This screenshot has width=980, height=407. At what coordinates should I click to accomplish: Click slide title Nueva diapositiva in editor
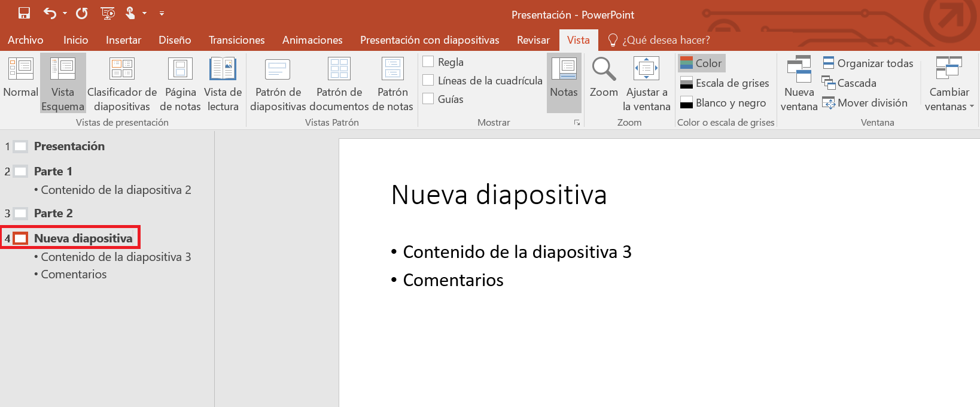click(499, 195)
